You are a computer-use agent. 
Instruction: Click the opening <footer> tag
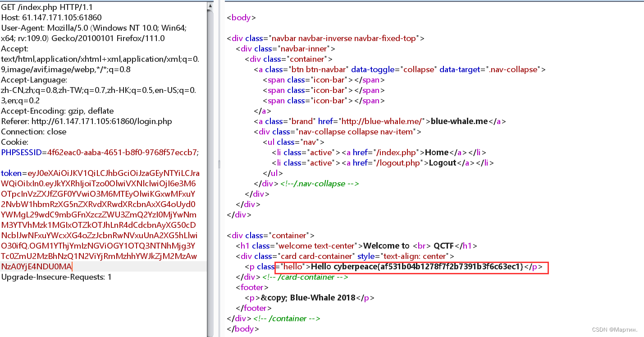point(252,287)
